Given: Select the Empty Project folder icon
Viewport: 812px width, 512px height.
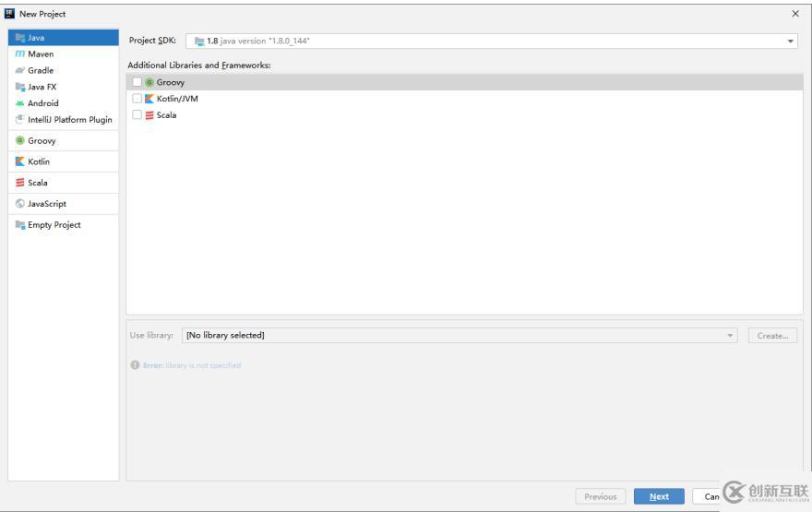Looking at the screenshot, I should 20,225.
